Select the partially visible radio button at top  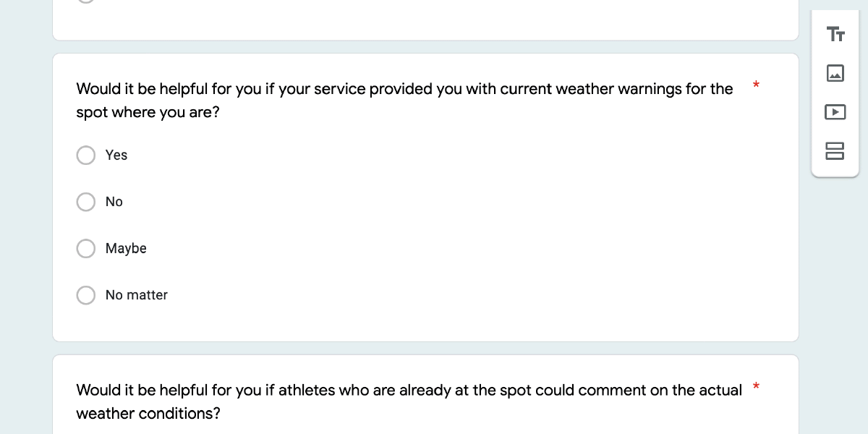tap(86, 1)
